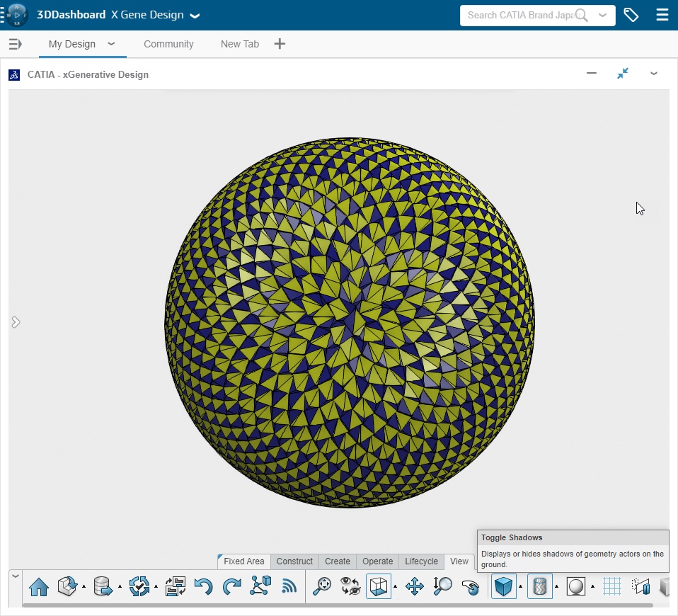
Task: Switch to the Lifecycle tab
Action: [421, 561]
